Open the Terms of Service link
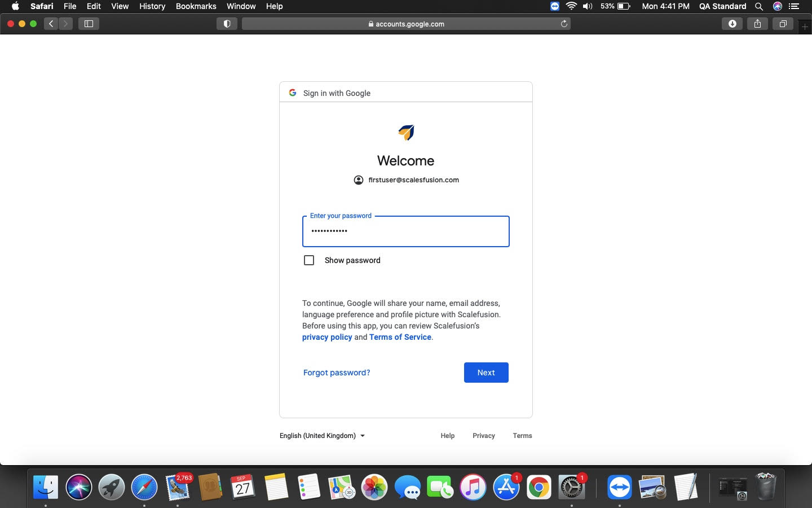This screenshot has height=508, width=812. pos(400,337)
